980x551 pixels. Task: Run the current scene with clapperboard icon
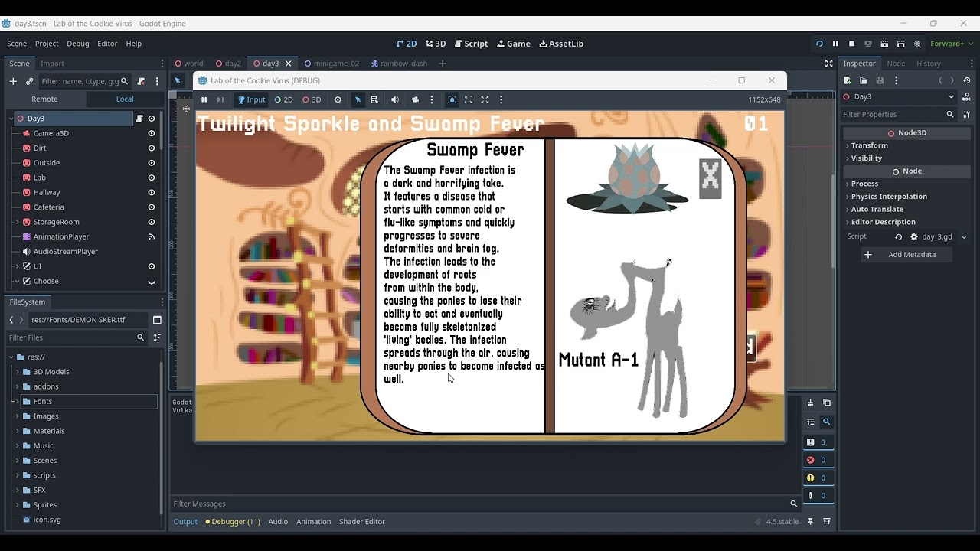884,44
